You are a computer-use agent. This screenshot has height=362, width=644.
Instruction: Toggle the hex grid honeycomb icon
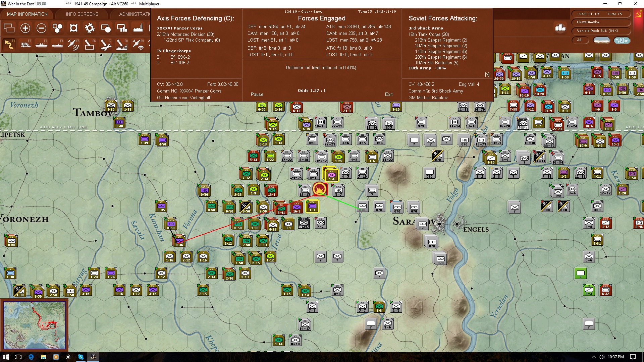57,28
